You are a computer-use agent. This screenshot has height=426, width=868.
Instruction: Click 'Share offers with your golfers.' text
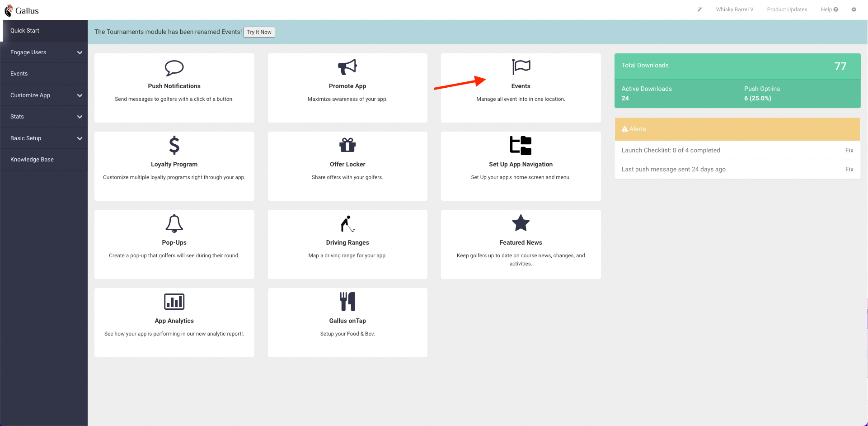click(x=347, y=177)
